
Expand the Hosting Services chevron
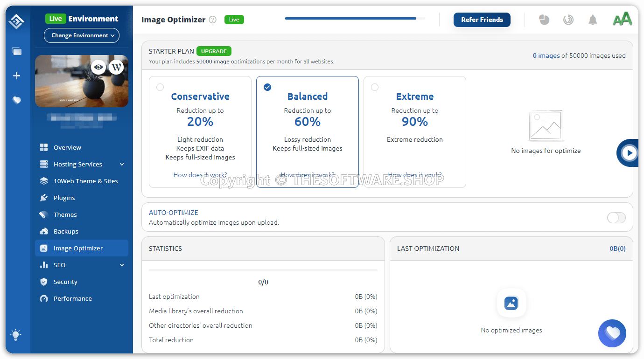click(x=122, y=164)
